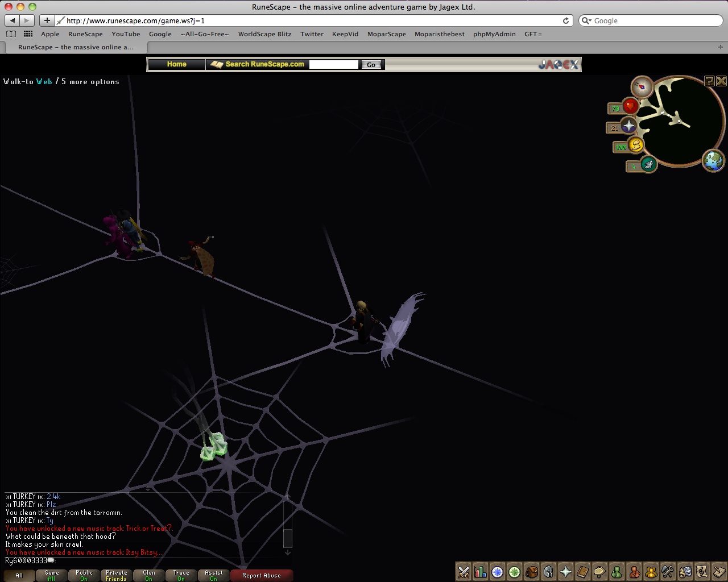Toggle the Private chat filter

click(x=117, y=575)
